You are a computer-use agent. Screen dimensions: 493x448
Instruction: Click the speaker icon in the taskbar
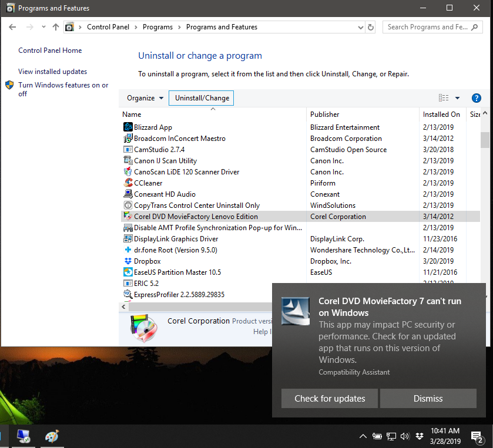pos(405,436)
